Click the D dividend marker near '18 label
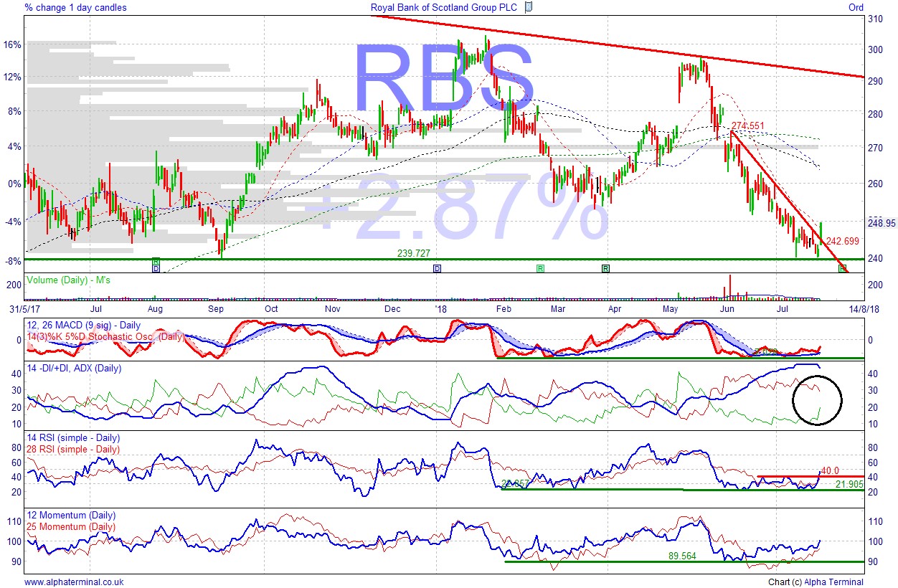Viewport: 898px width, 588px height. pyautogui.click(x=437, y=268)
